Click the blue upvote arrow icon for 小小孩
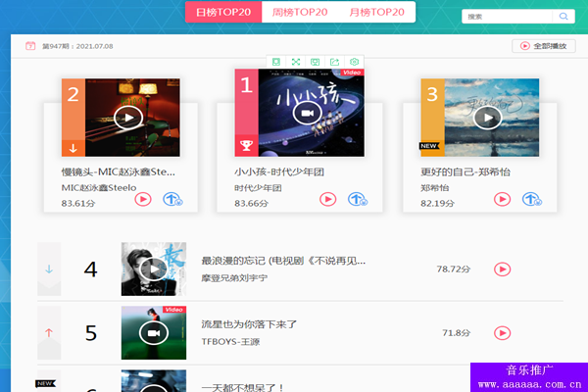 tap(358, 199)
